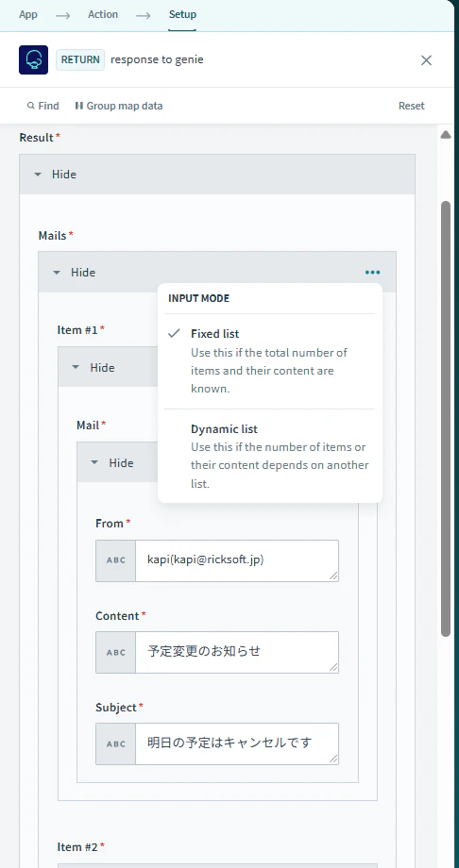Click the Find magnifier search option
The height and width of the screenshot is (868, 459).
42,106
